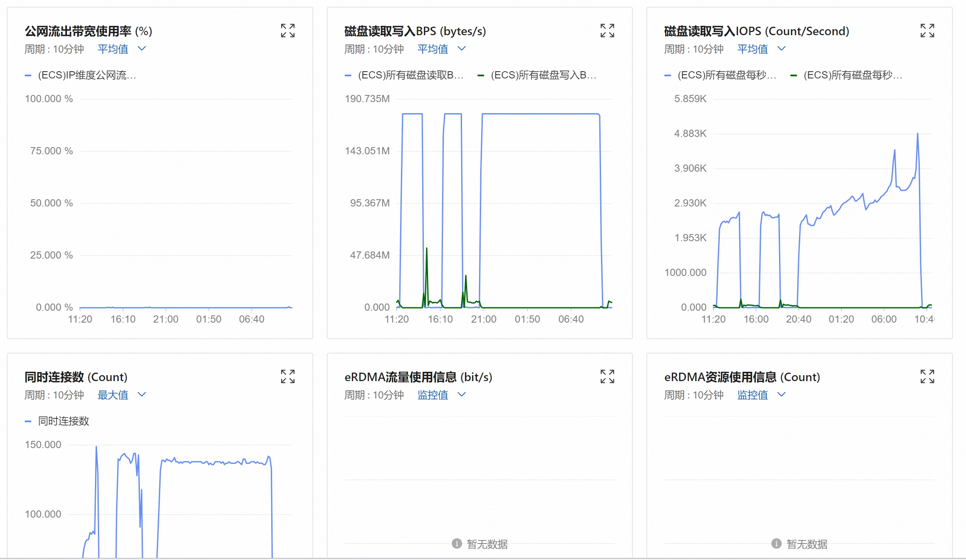Click green write spike in BPS chart
This screenshot has width=966, height=560.
426,249
